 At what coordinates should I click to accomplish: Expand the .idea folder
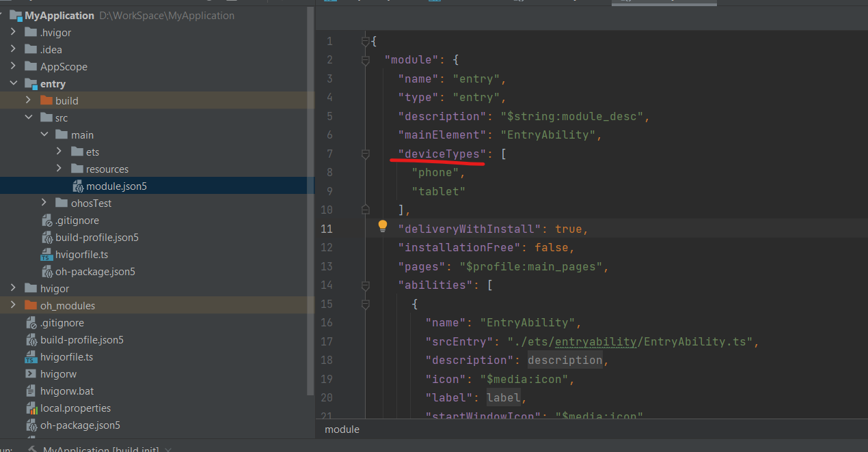13,49
